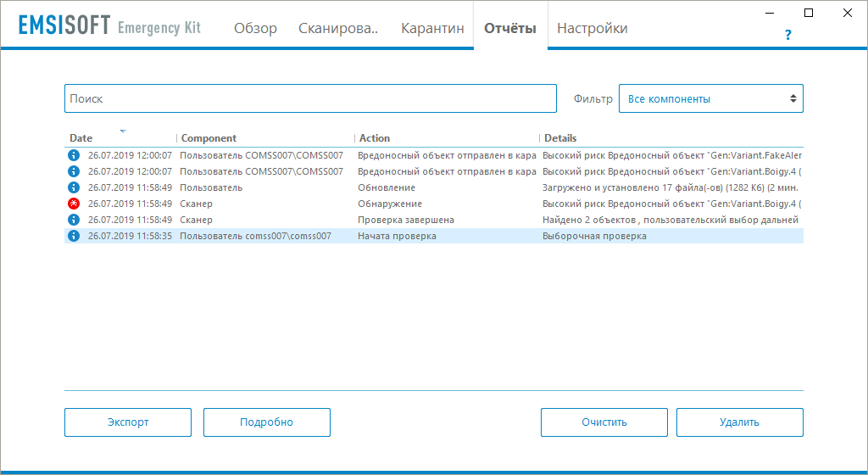Maximize the Emsisoft window

tap(809, 13)
